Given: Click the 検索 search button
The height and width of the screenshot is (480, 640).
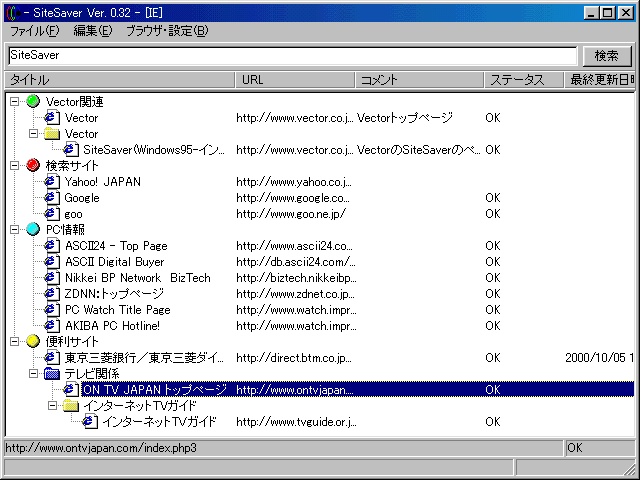Looking at the screenshot, I should pyautogui.click(x=607, y=56).
